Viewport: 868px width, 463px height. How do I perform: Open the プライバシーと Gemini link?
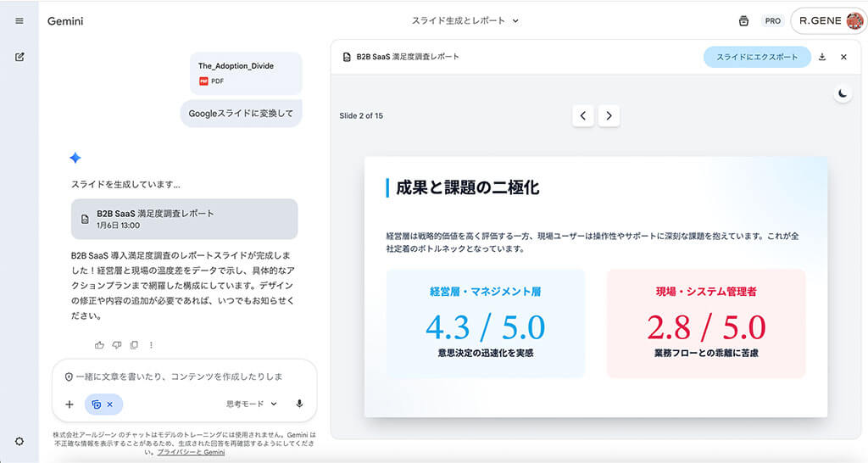coord(191,452)
